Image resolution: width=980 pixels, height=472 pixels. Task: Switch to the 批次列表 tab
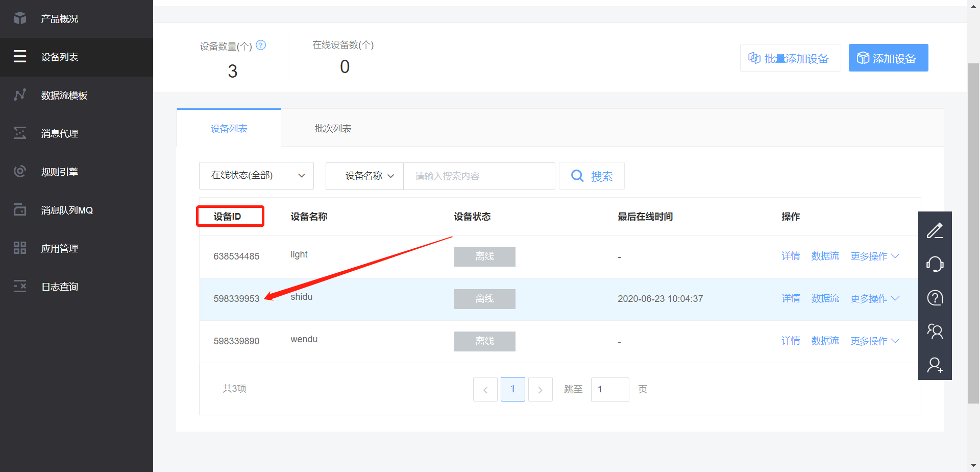pyautogui.click(x=333, y=128)
